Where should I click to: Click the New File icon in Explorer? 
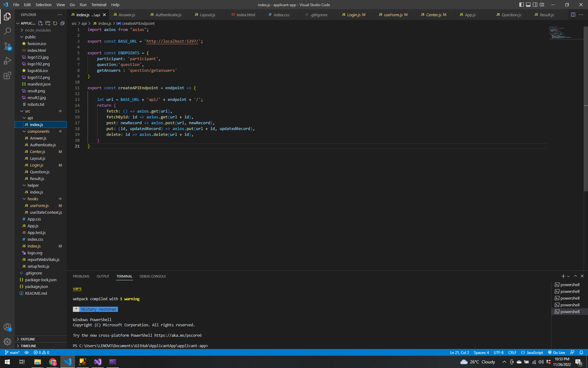[40, 23]
